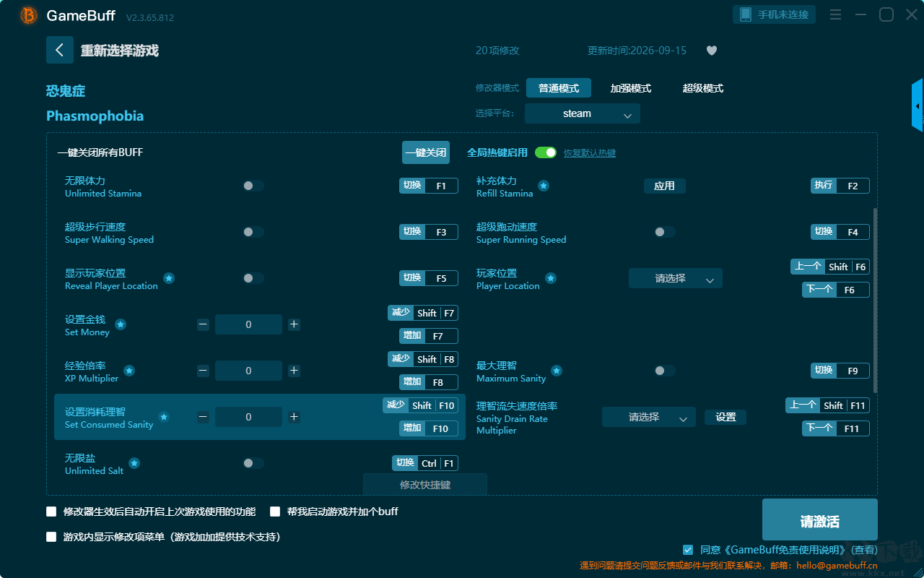Click the 切换 Ctrl F1 hotkey for Unlimited Salt

pos(425,463)
